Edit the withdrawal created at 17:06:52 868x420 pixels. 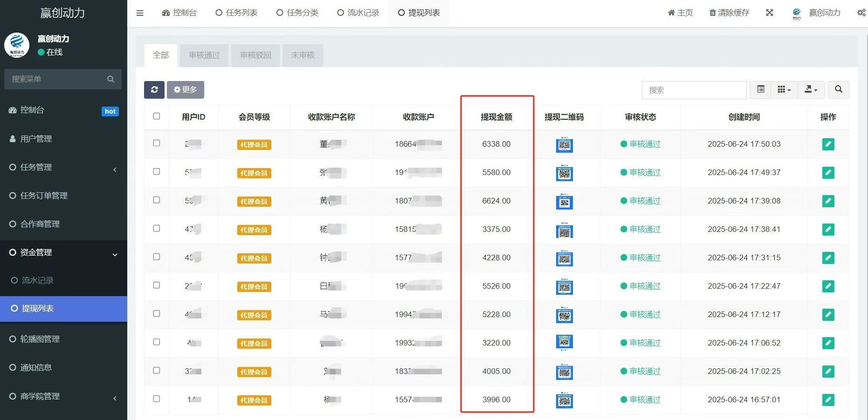(828, 343)
